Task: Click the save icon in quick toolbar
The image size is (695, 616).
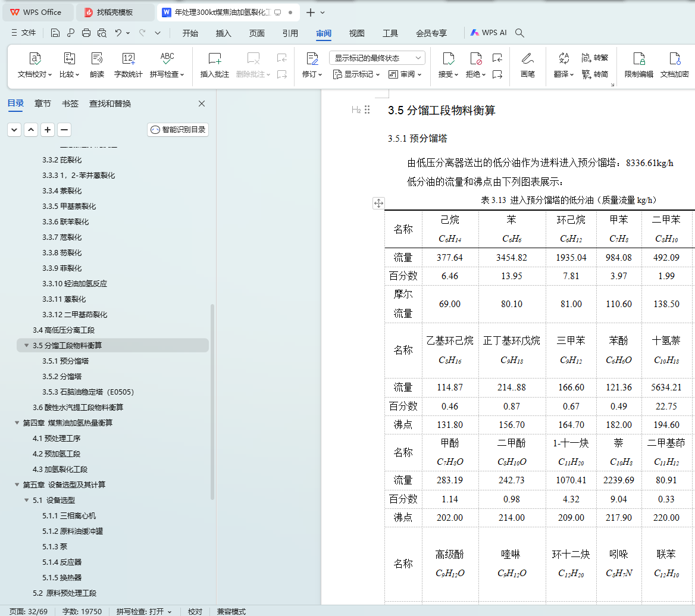Action: click(x=55, y=33)
